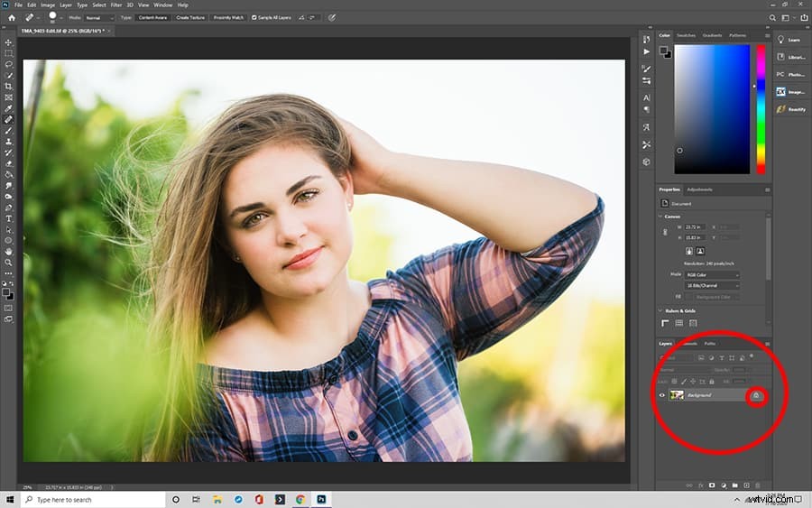Switch to the Patterns tab
This screenshot has width=812, height=508.
[737, 35]
